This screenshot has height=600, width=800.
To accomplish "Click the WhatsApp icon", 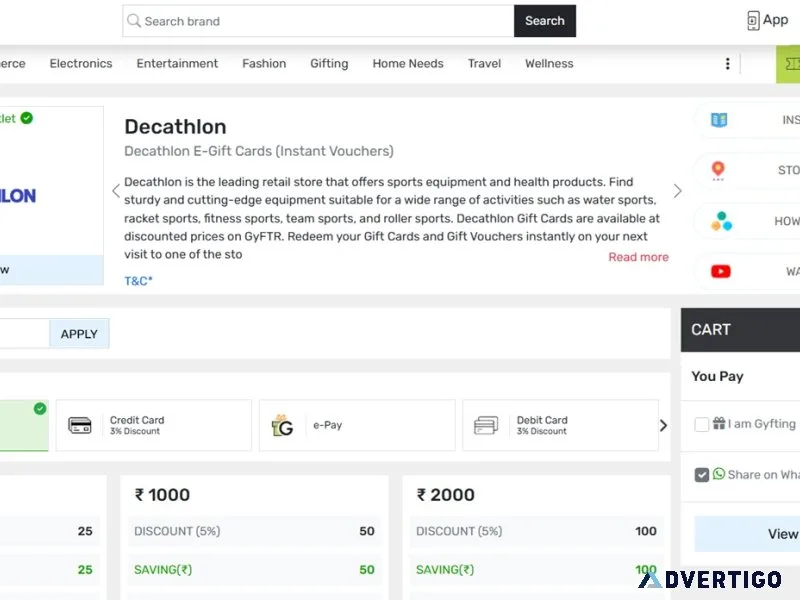I will click(x=719, y=474).
